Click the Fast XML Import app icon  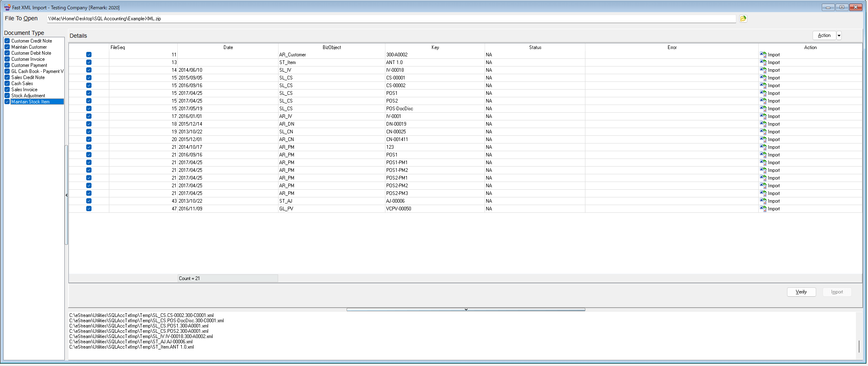coord(7,7)
